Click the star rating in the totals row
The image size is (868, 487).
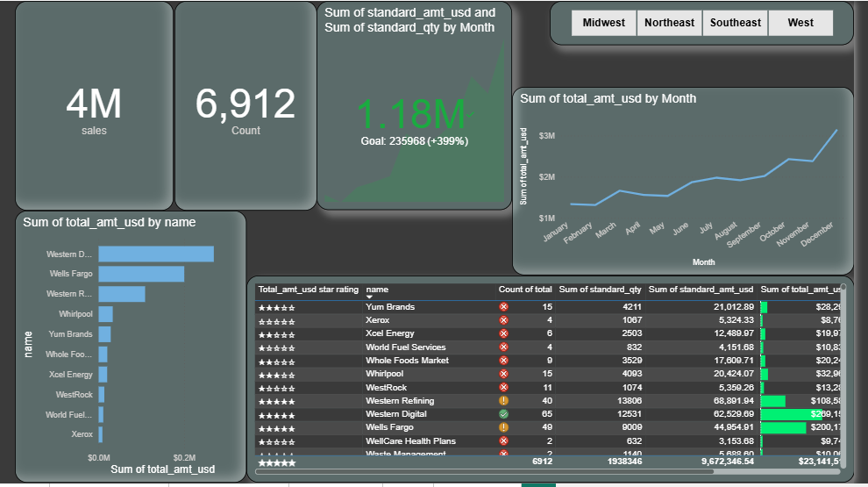tap(277, 462)
